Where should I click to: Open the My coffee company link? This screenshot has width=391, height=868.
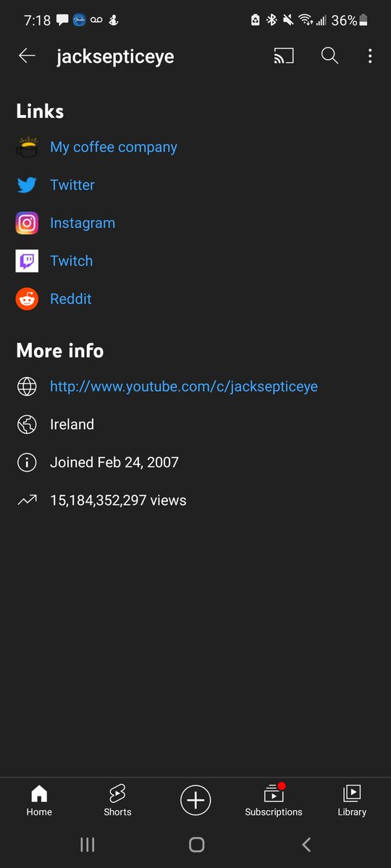[x=114, y=147]
